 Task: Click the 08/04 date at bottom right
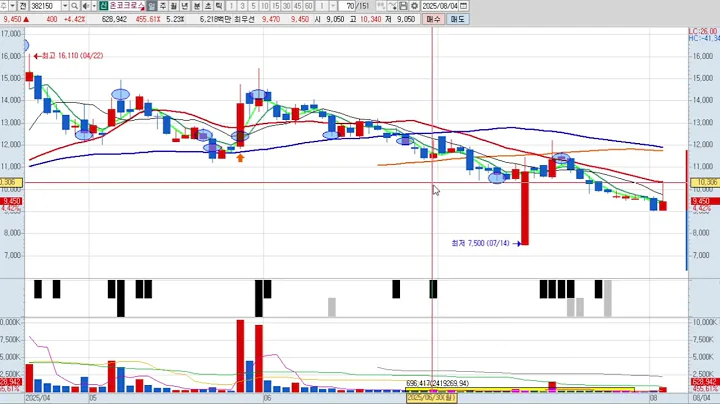[701, 398]
